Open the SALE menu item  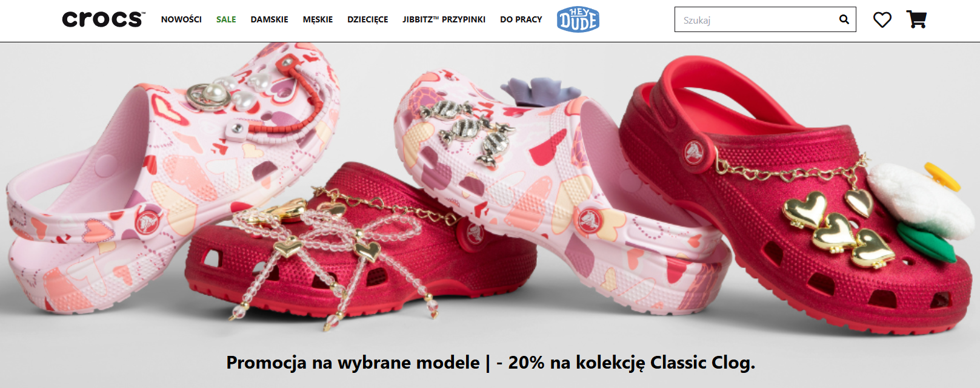pos(226,19)
